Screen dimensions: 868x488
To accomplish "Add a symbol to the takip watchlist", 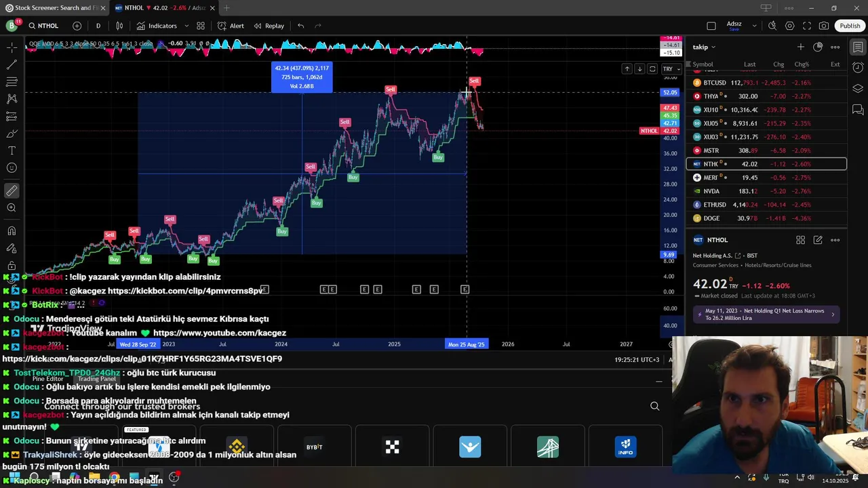I will [x=801, y=47].
